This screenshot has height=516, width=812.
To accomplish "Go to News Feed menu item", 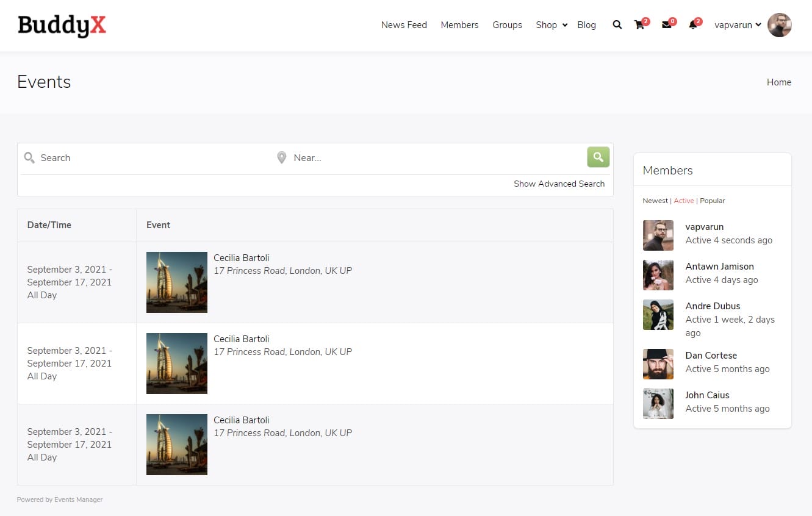I will (404, 25).
